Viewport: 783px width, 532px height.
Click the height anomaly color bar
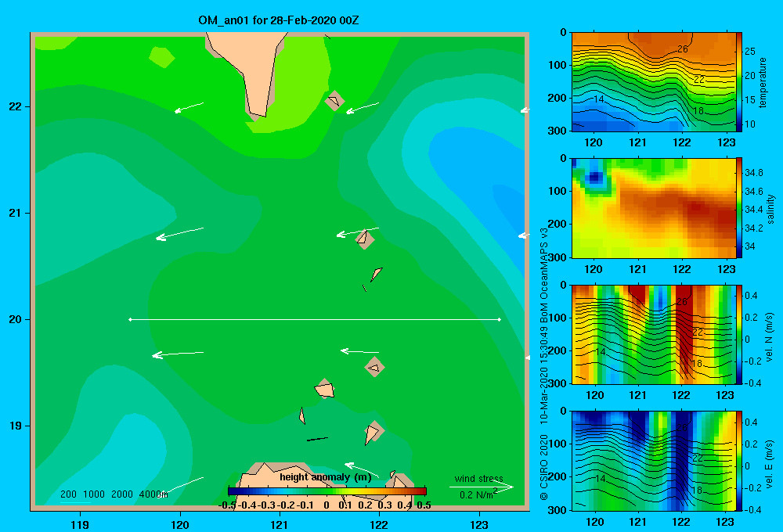coord(327,491)
